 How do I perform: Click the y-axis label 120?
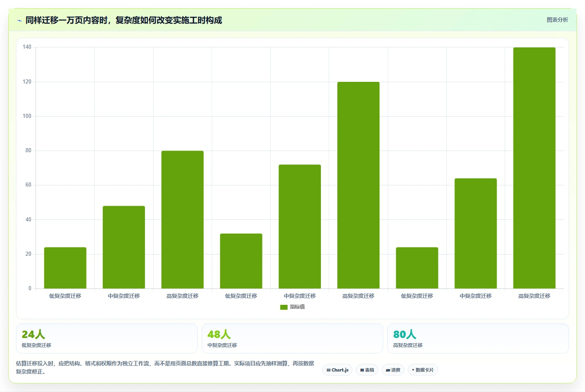(x=27, y=82)
